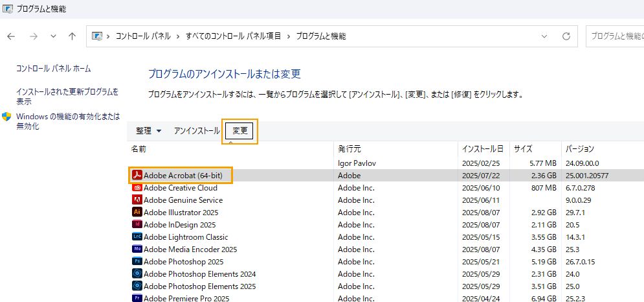The image size is (644, 302).
Task: Expand the address bar history dropdown
Action: pos(544,36)
